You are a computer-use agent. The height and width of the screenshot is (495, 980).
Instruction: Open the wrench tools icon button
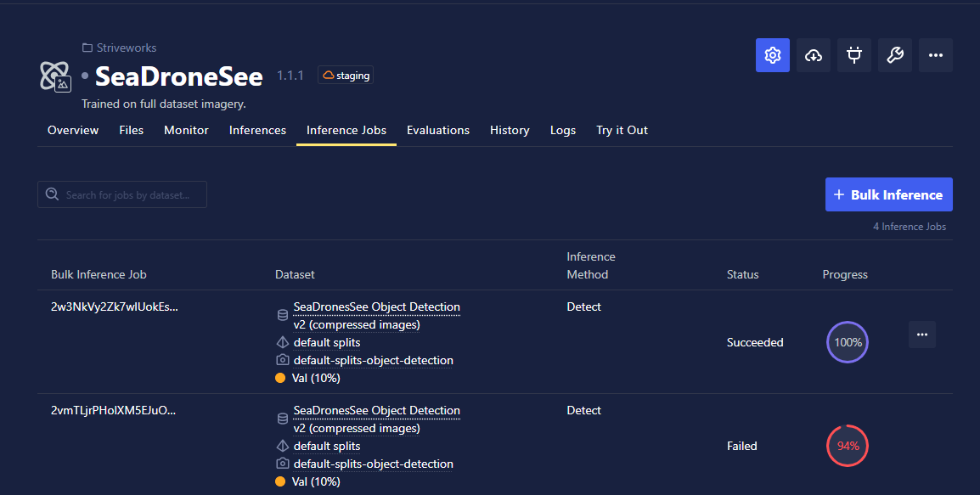[x=895, y=55]
